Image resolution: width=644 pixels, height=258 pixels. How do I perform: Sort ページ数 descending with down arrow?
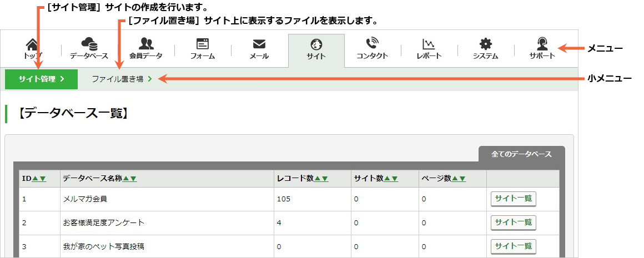[462, 179]
